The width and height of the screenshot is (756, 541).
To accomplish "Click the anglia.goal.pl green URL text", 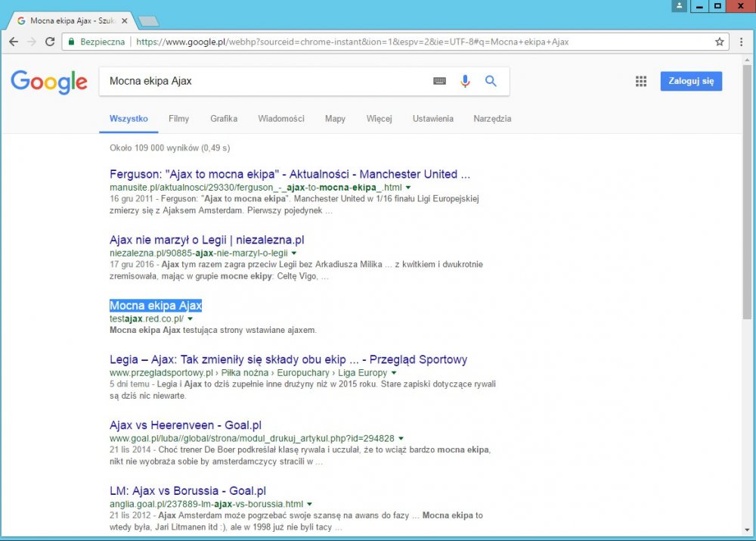I will (x=206, y=504).
